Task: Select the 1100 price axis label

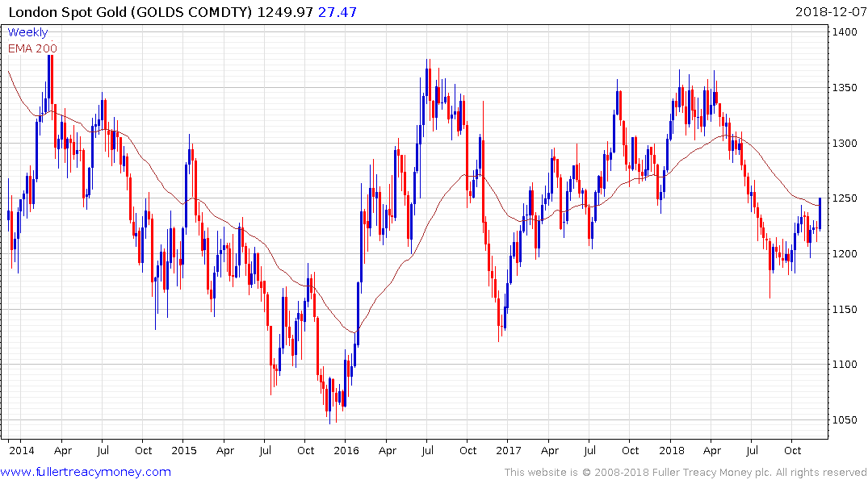Action: tap(845, 364)
